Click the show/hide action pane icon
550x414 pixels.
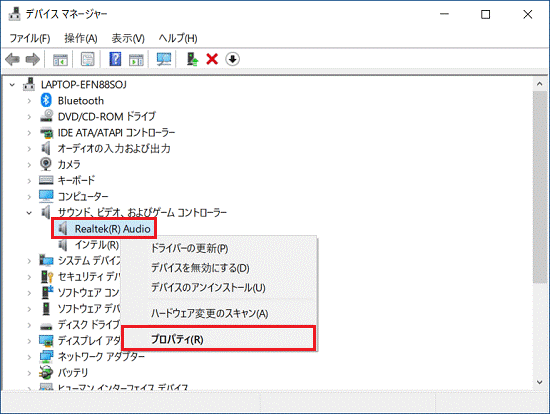pyautogui.click(x=136, y=59)
